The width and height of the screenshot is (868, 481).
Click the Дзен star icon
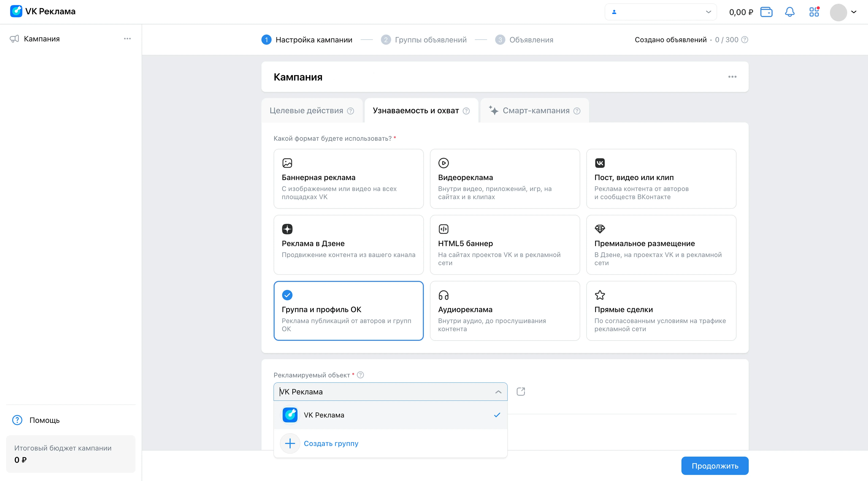287,229
